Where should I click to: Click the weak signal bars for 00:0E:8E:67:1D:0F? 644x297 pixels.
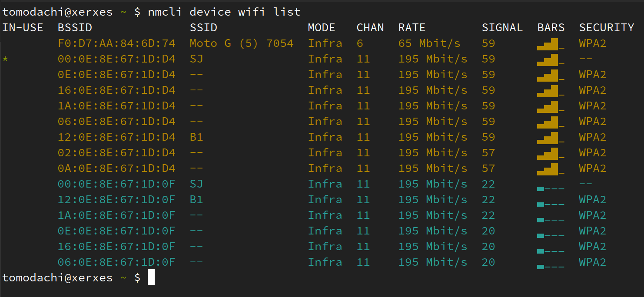click(x=550, y=188)
